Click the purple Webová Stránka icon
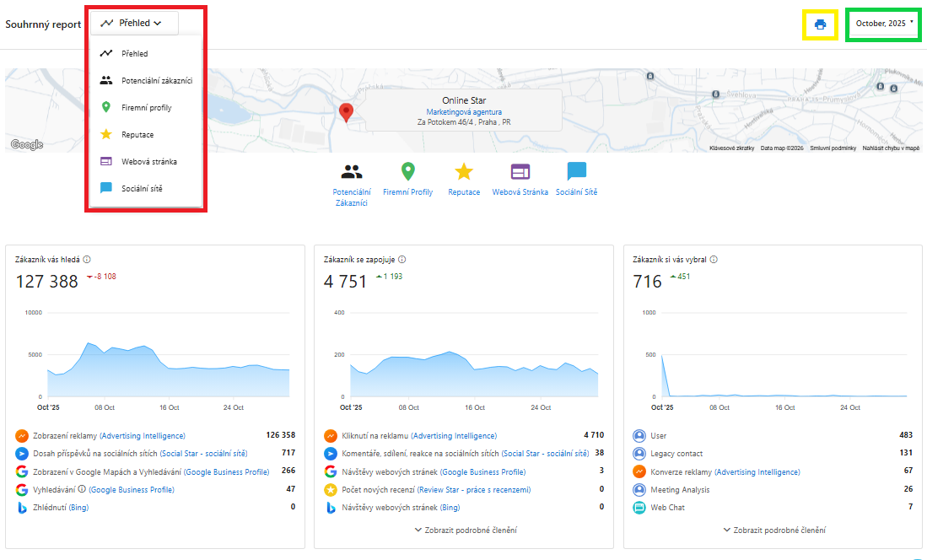 tap(520, 171)
